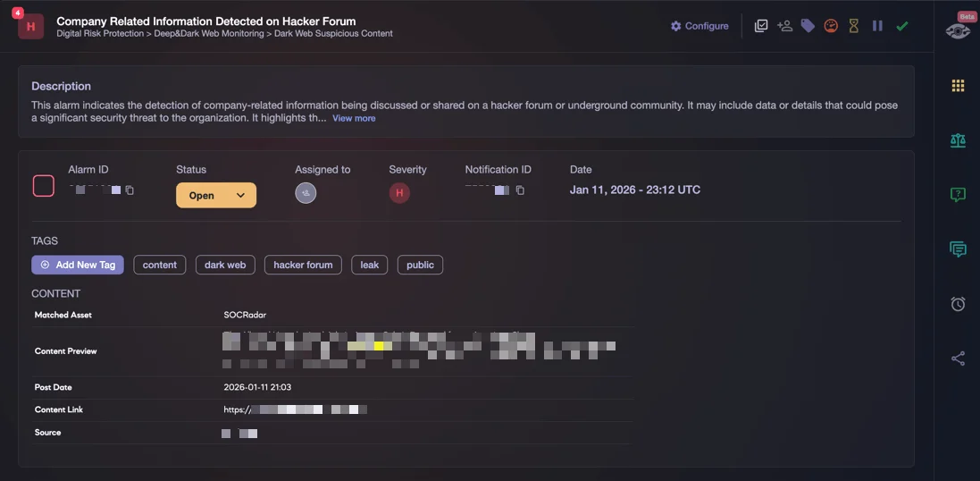Click the orange gauge severity icon
The image size is (980, 481).
click(x=831, y=26)
